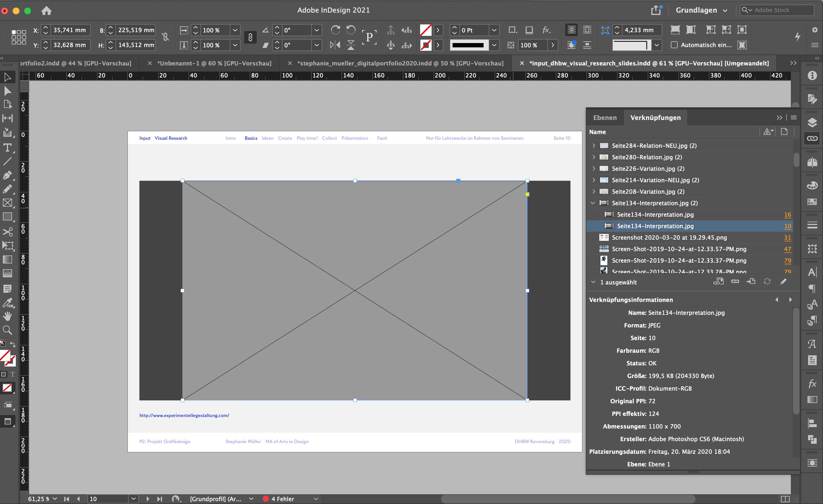Enable Automatisch einpassen checkbox

click(674, 45)
